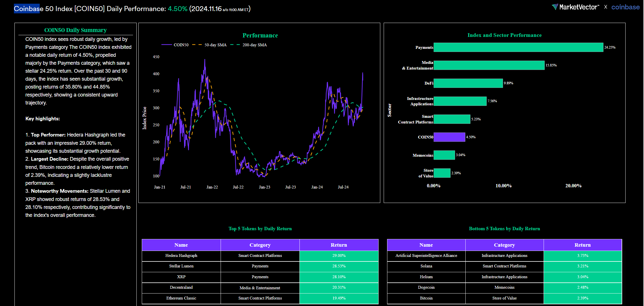Viewport: 644px width, 306px height.
Task: Select the Bitcoin name cell
Action: [426, 298]
